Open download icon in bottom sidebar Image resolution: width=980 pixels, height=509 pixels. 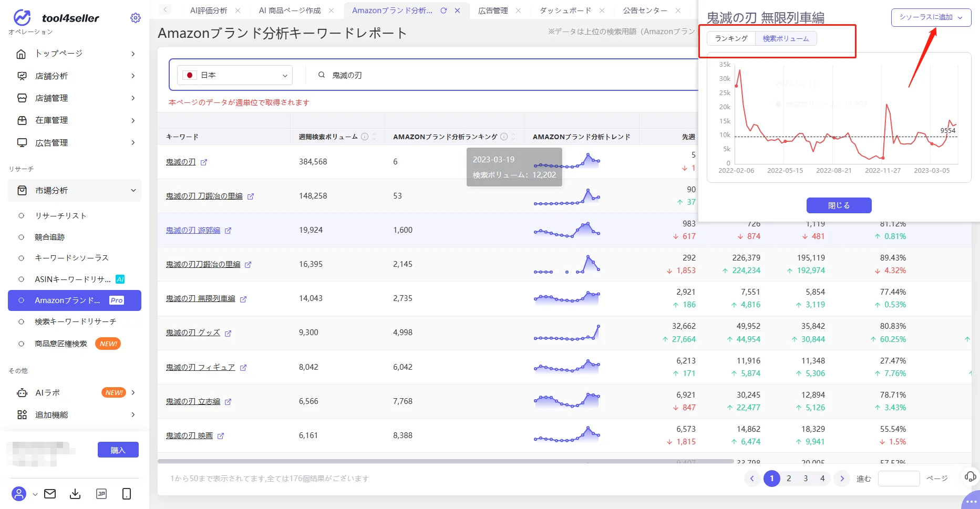pyautogui.click(x=75, y=494)
